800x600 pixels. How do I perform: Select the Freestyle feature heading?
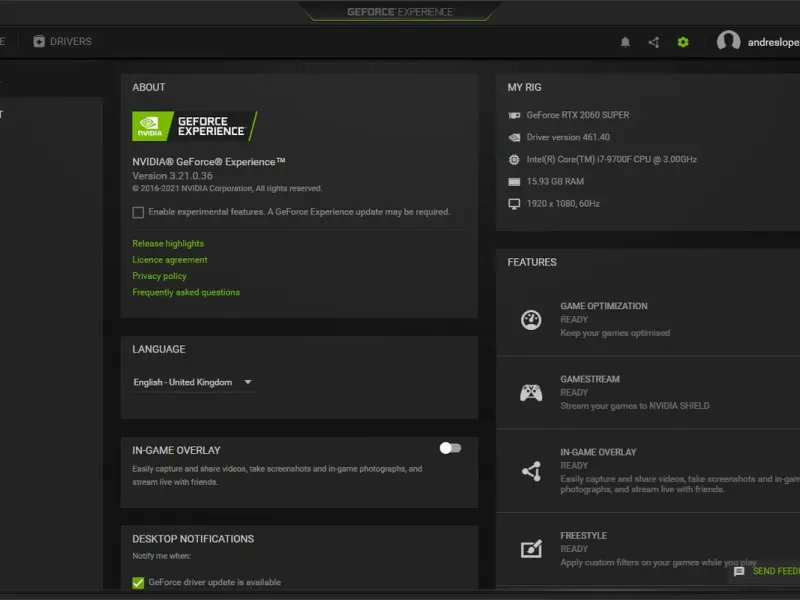(583, 536)
